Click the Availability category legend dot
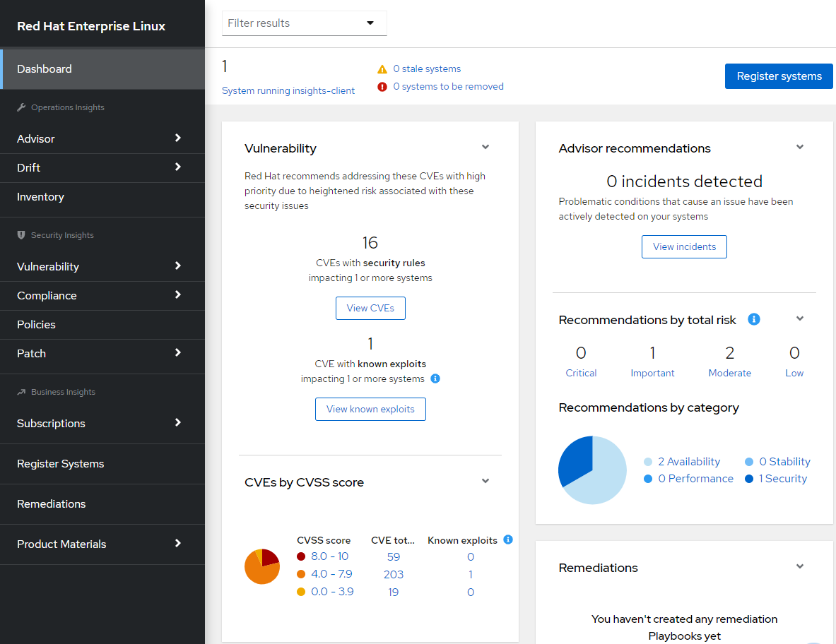 (648, 462)
